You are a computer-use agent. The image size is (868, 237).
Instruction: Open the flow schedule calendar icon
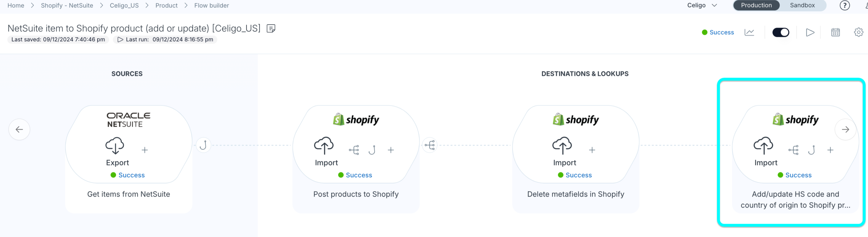pos(835,32)
